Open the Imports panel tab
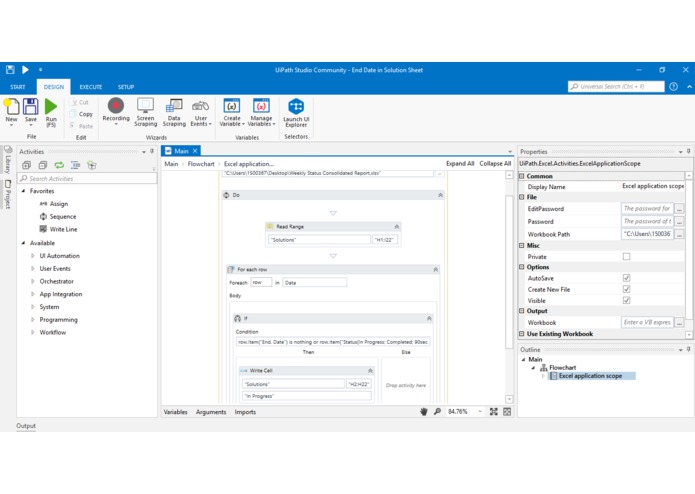The width and height of the screenshot is (695, 494). [245, 412]
